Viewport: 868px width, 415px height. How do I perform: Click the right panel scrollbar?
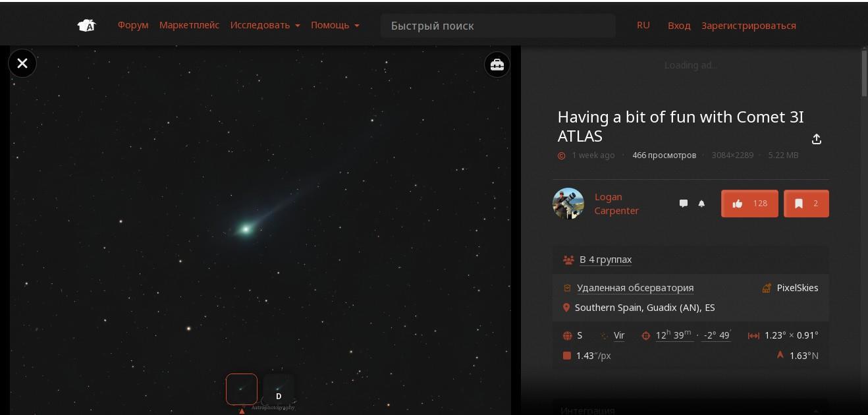click(x=865, y=73)
